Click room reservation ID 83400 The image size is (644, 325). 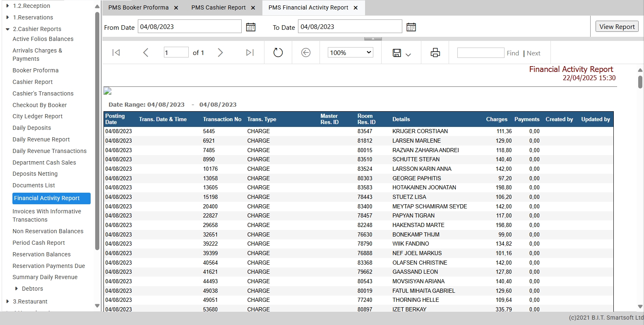(x=365, y=206)
